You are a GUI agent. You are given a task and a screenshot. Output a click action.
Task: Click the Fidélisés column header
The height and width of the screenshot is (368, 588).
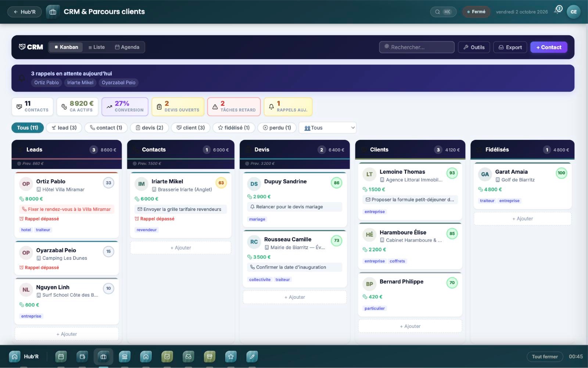pyautogui.click(x=522, y=150)
